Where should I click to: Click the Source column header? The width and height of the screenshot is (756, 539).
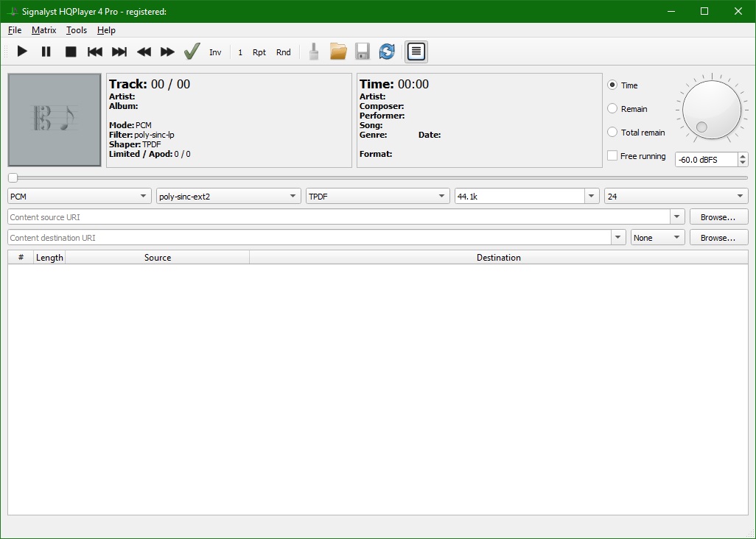(157, 257)
